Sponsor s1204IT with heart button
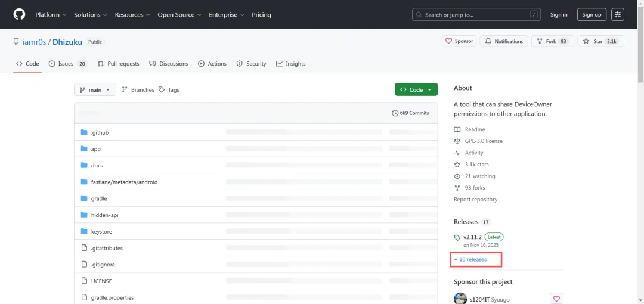644x304 pixels. [x=556, y=299]
